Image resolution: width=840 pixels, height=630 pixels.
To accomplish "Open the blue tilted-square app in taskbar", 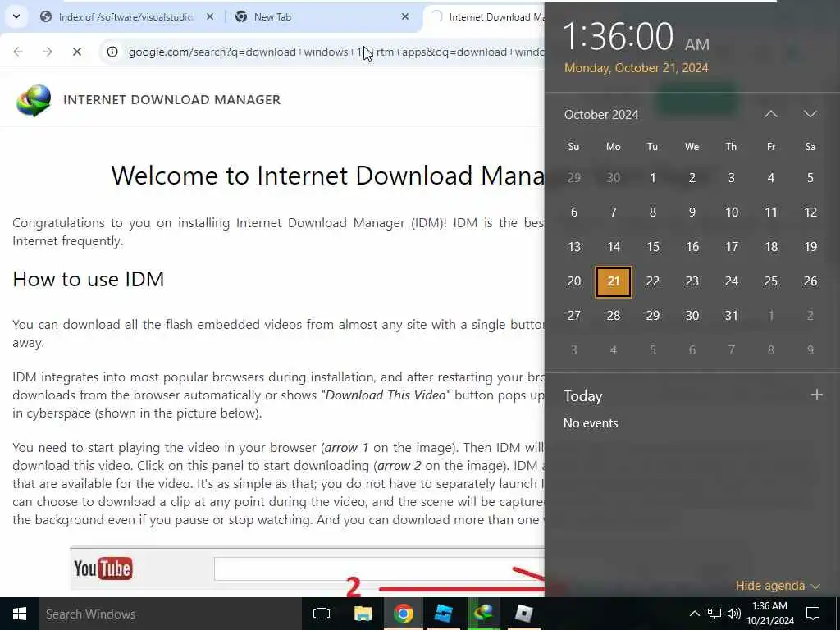I will click(443, 614).
